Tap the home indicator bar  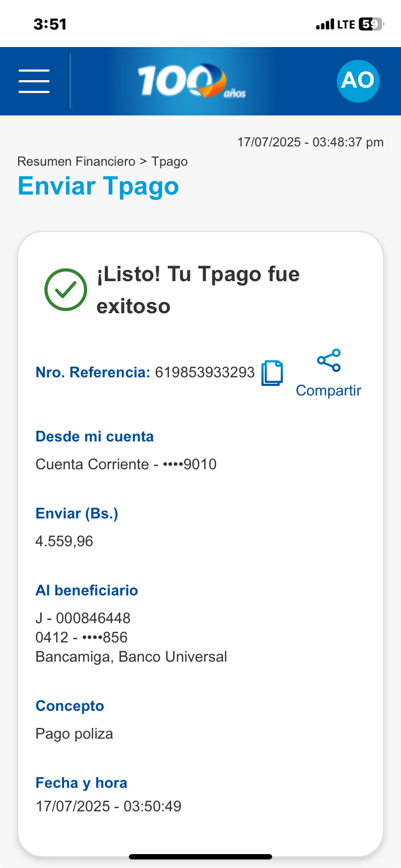click(x=200, y=857)
